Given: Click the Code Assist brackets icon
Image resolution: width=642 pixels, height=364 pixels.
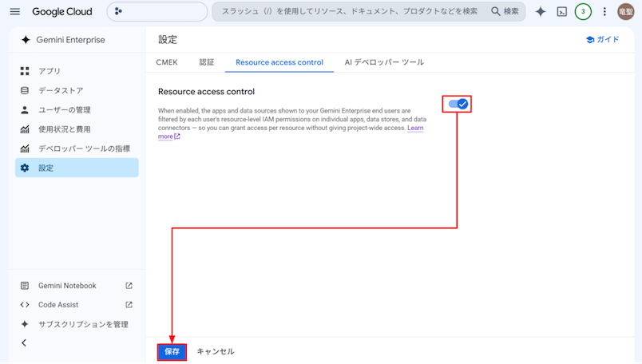Looking at the screenshot, I should coord(25,305).
